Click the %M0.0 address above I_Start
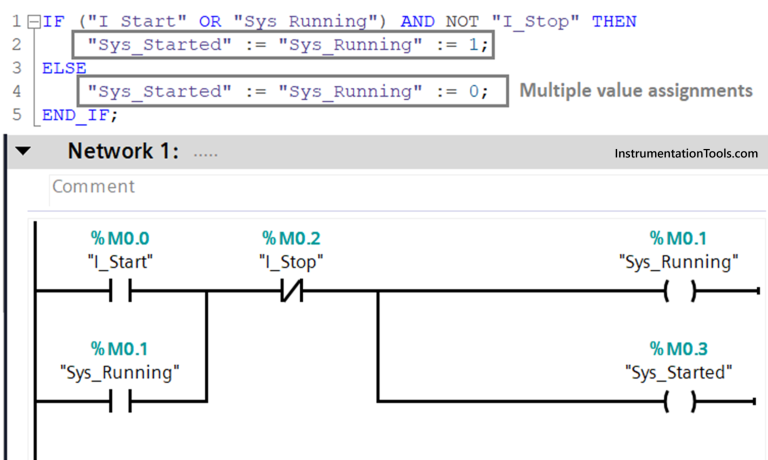The image size is (768, 460). click(x=121, y=238)
